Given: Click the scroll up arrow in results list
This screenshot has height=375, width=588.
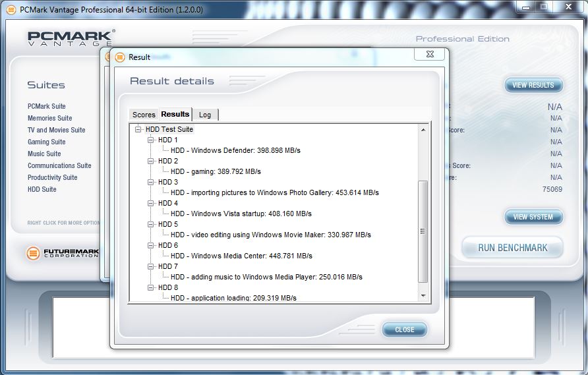Looking at the screenshot, I should pyautogui.click(x=423, y=130).
